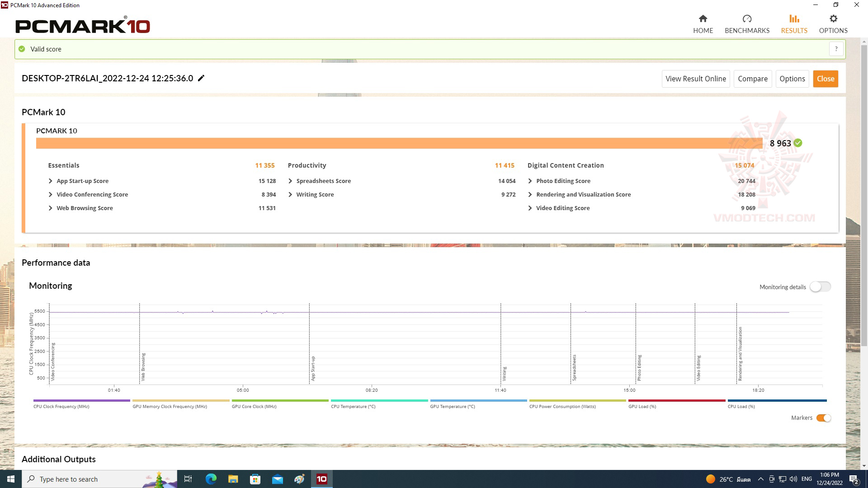
Task: Click the Close result button
Action: click(826, 79)
